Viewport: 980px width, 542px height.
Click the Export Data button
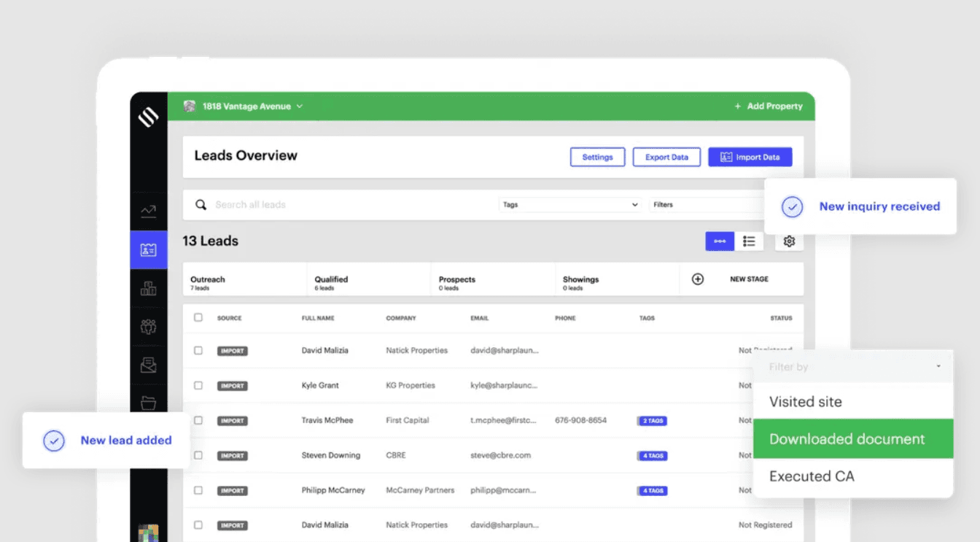(666, 156)
